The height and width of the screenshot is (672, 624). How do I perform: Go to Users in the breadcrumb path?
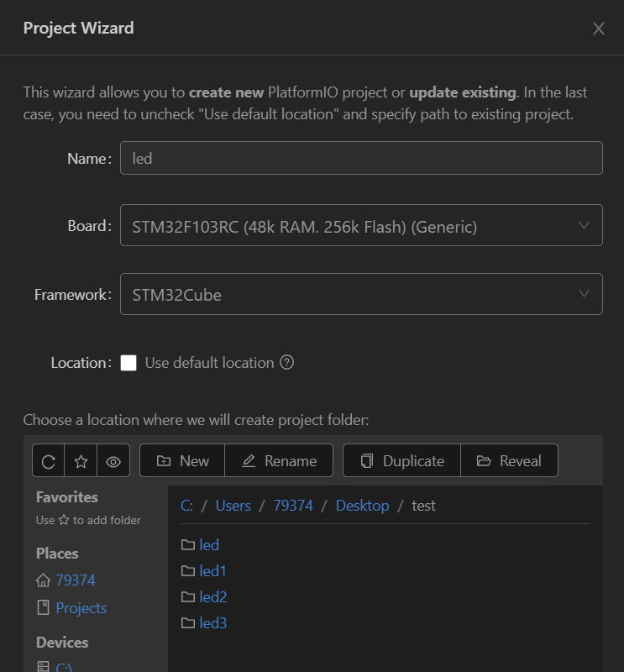click(x=233, y=506)
